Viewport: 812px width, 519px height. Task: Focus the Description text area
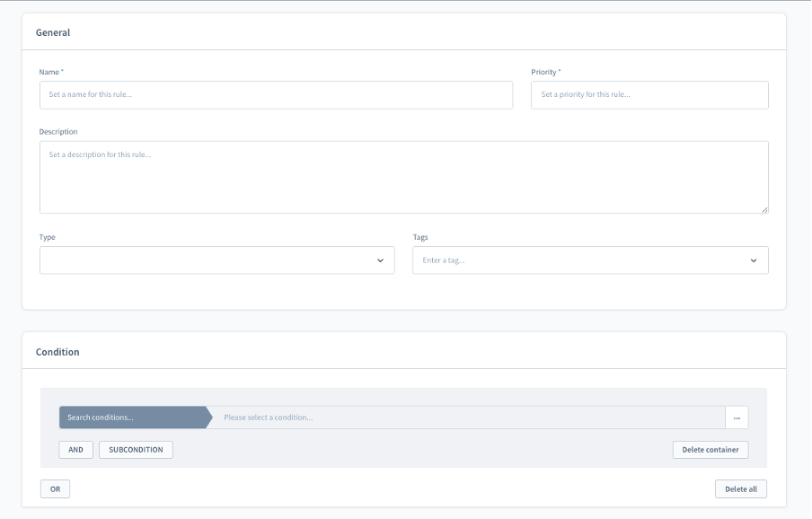404,177
